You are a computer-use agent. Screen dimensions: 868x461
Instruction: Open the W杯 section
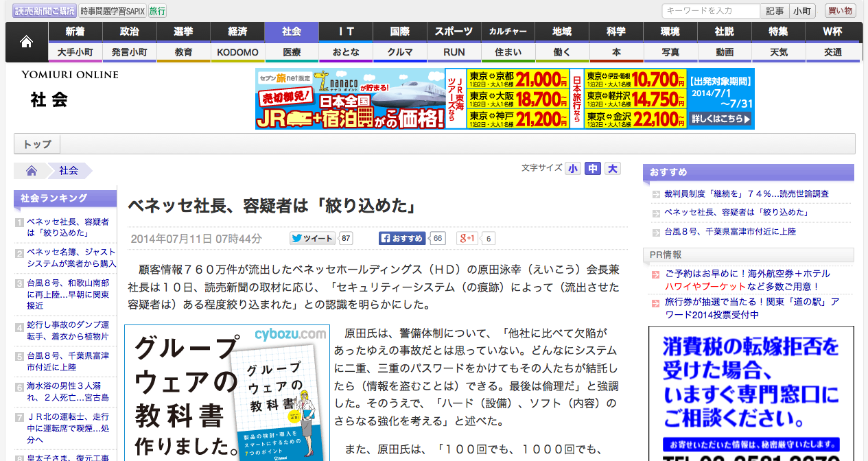pyautogui.click(x=833, y=32)
